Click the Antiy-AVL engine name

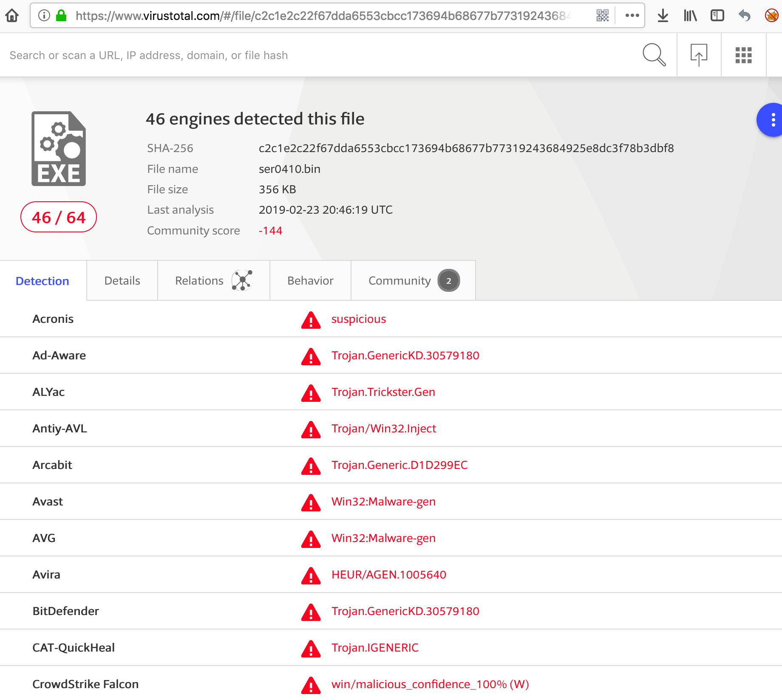[x=59, y=428]
